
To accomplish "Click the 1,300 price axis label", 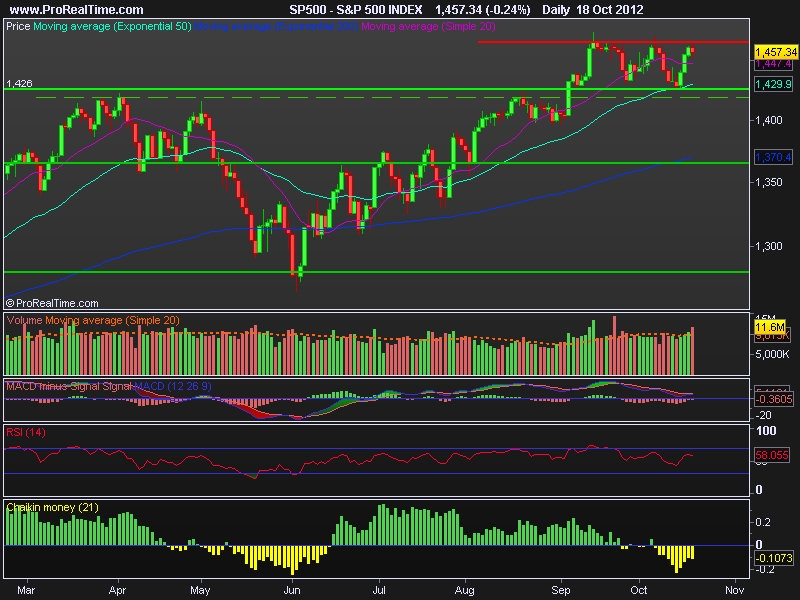I will 769,246.
